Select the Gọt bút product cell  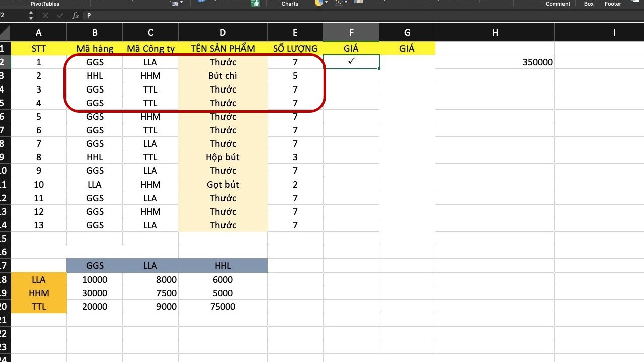click(223, 185)
